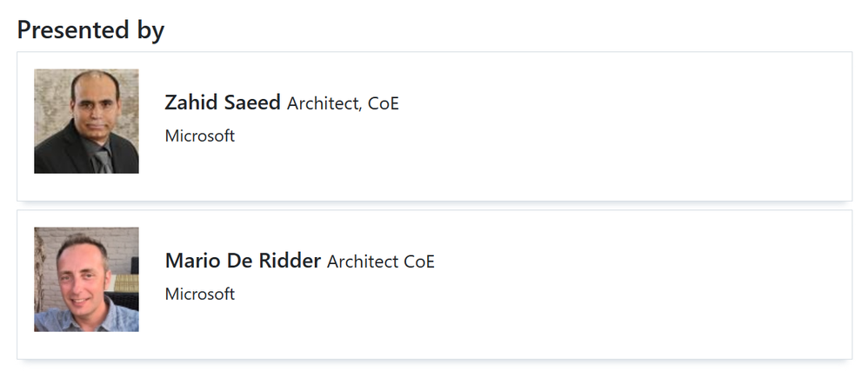Click the first name 'Mario'

coord(190,261)
